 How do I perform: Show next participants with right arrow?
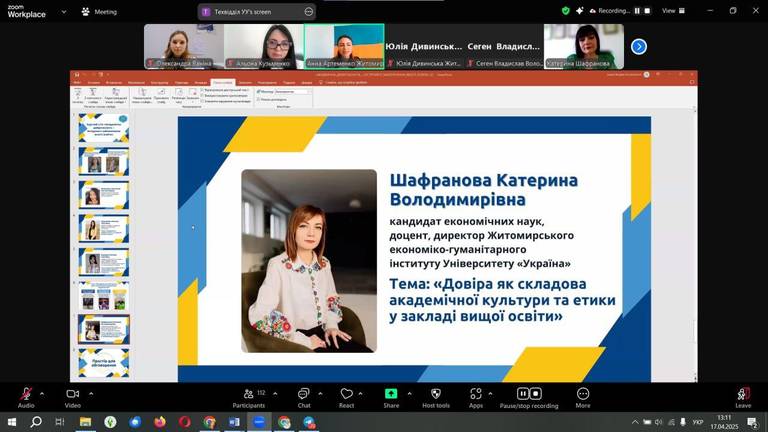(x=639, y=46)
